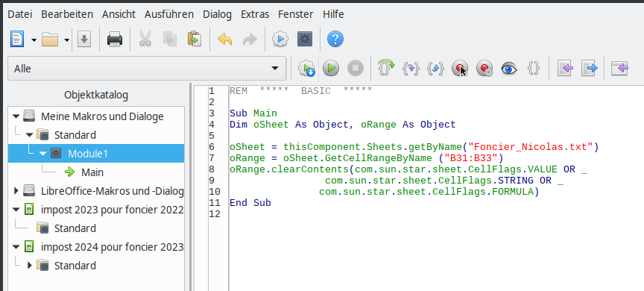Print using the printer icon
The image size is (644, 291).
(x=115, y=40)
